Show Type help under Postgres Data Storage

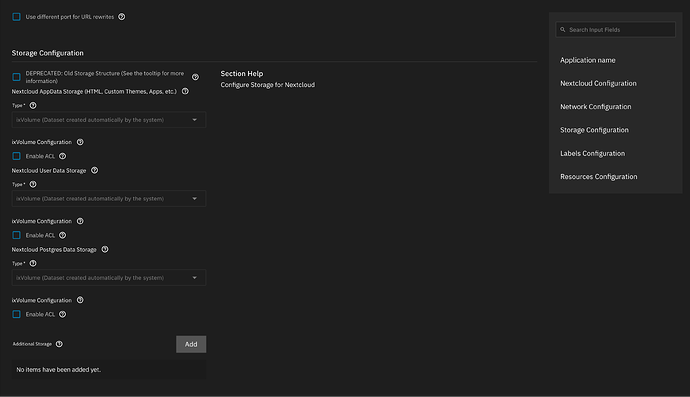[33, 263]
